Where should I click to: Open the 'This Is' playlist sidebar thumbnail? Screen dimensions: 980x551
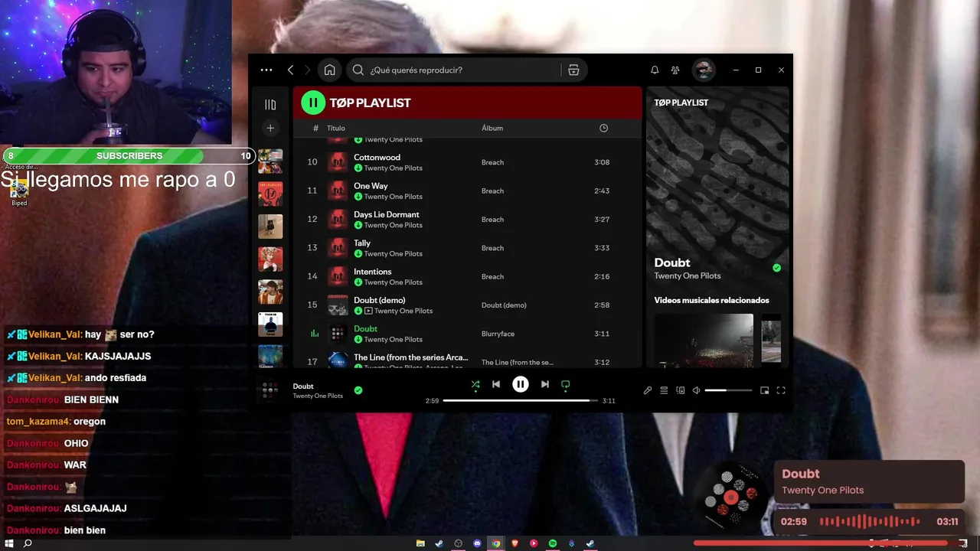pos(270,324)
